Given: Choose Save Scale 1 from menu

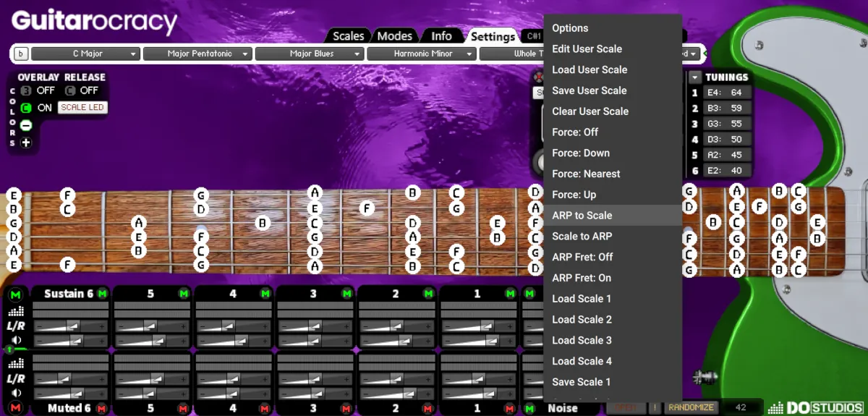Looking at the screenshot, I should point(613,382).
